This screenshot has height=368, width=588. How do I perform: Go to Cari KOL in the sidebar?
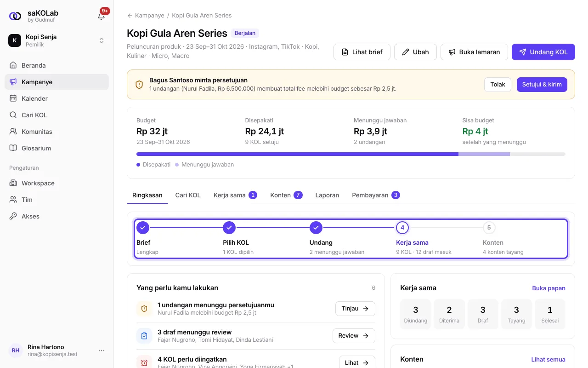pos(57,115)
